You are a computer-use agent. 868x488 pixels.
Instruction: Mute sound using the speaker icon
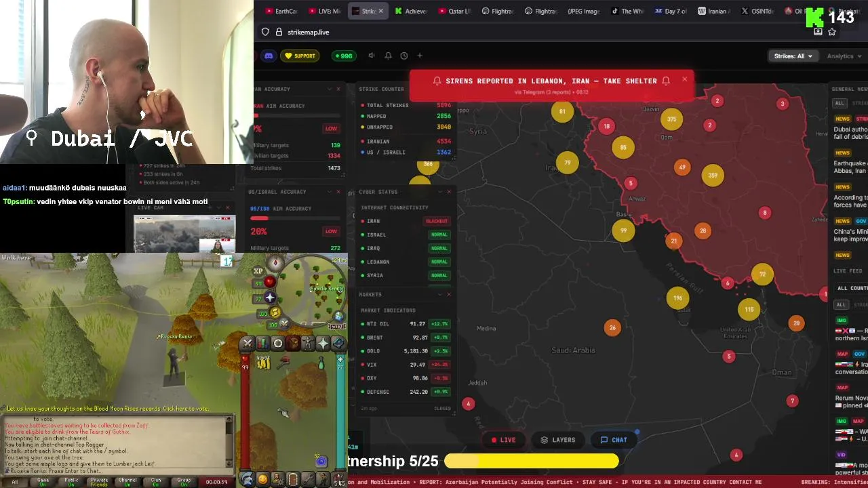(x=371, y=56)
